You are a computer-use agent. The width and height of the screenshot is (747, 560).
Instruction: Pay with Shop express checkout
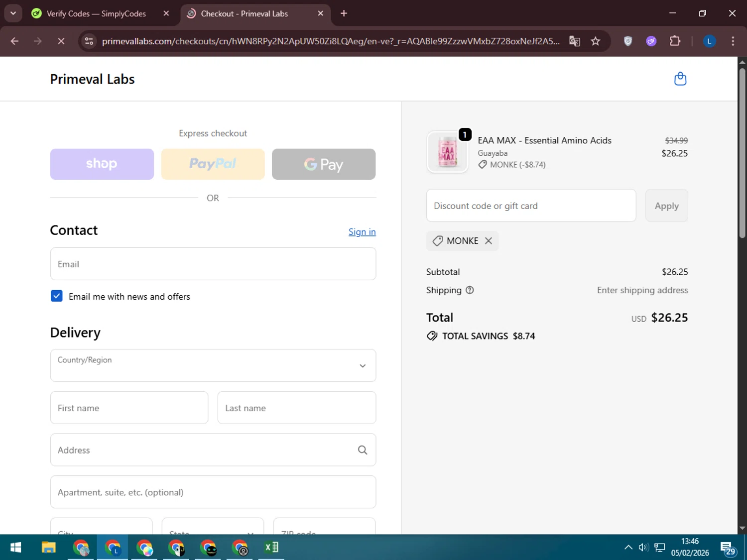click(x=102, y=164)
